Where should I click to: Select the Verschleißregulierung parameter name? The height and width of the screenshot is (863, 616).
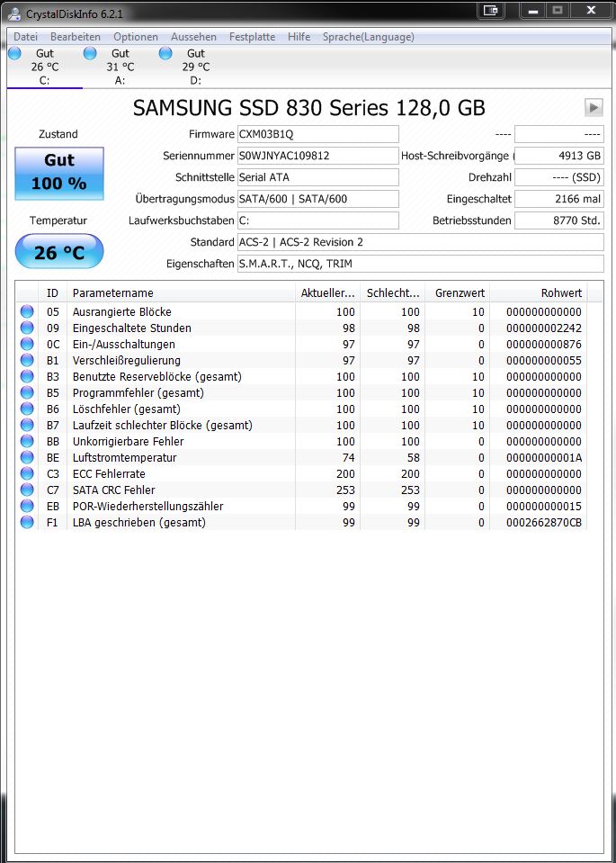[x=127, y=361]
